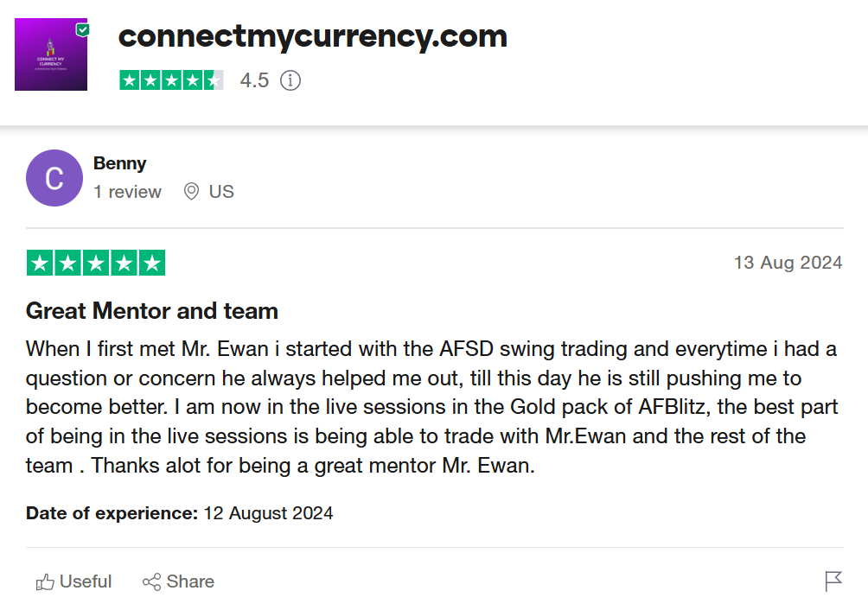The height and width of the screenshot is (610, 868).
Task: Click the connectmycurrency.com company title
Action: [x=312, y=36]
